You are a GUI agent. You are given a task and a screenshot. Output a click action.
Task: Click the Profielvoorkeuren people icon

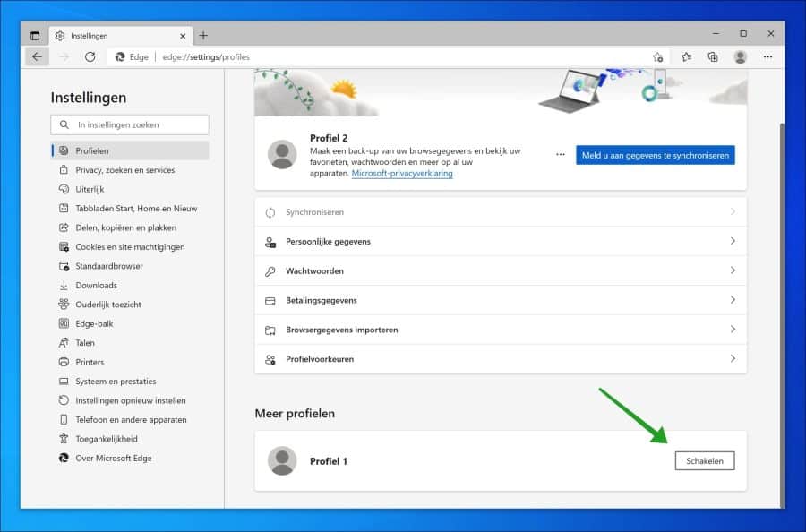[270, 359]
